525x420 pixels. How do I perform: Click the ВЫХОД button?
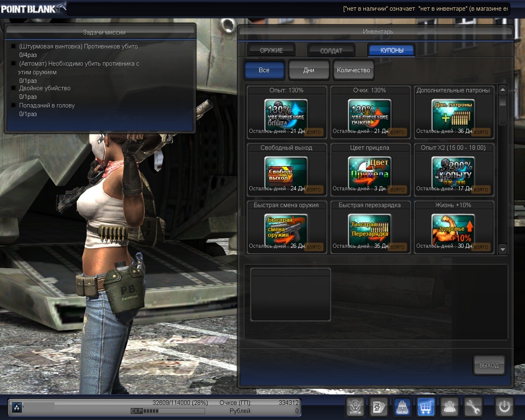(489, 365)
